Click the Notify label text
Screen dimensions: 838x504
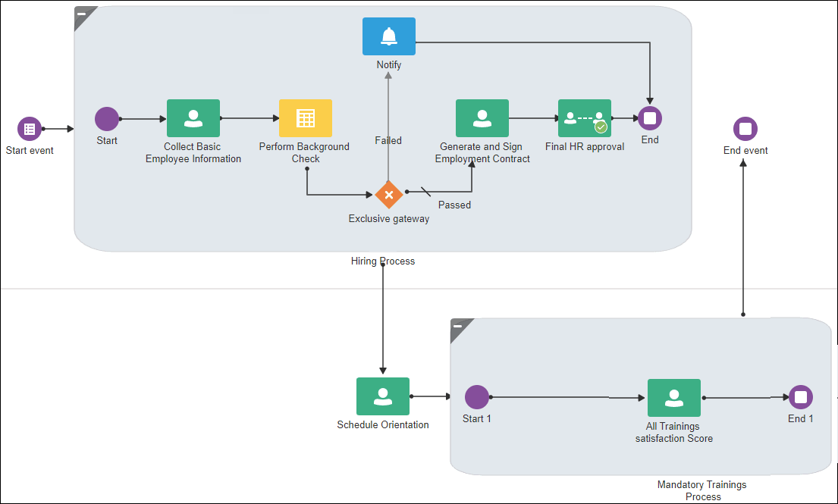388,64
